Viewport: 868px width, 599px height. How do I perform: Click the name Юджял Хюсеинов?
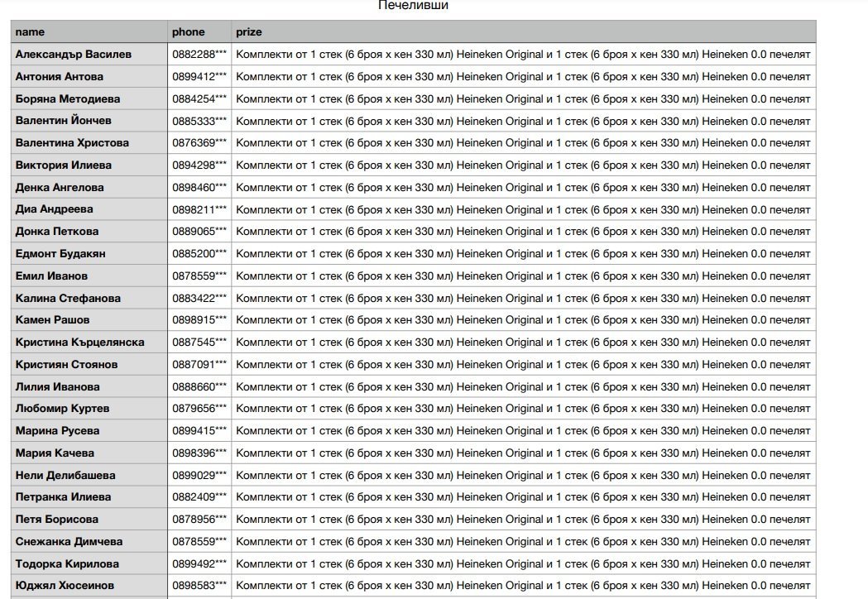click(x=65, y=586)
